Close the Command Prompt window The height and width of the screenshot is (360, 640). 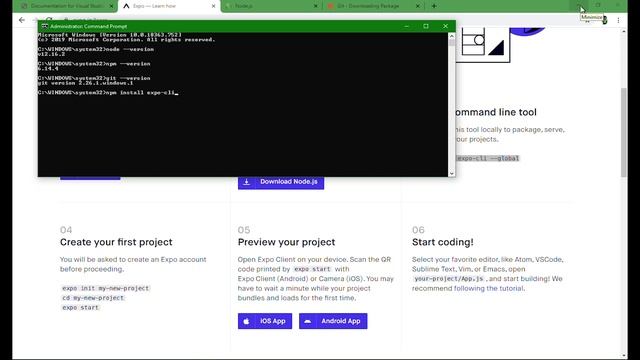tap(445, 26)
